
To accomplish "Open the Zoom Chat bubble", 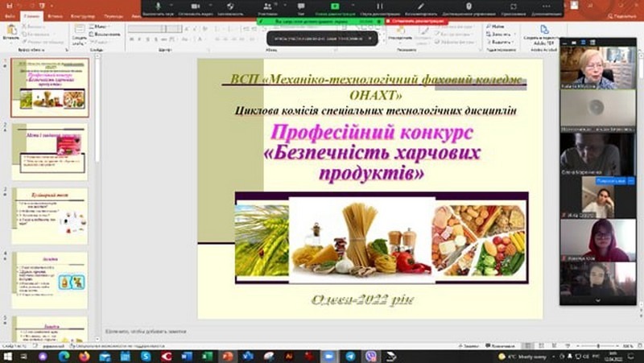I will click(301, 6).
